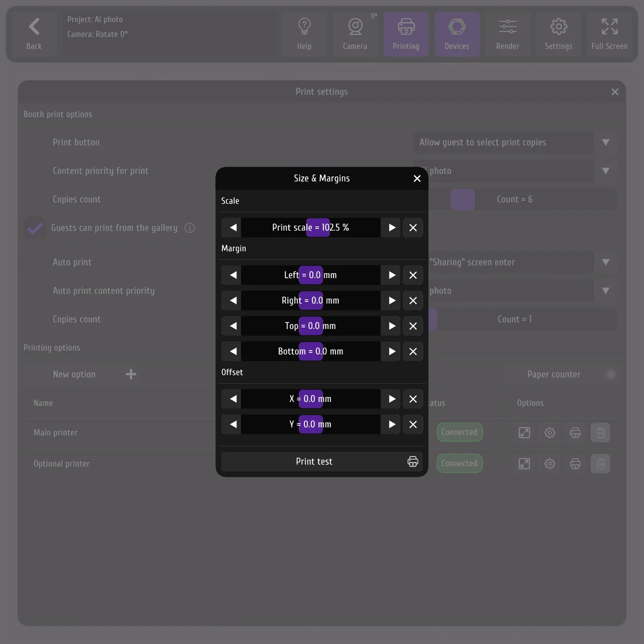Increase the Left margin with right arrow
Image resolution: width=644 pixels, height=644 pixels.
coord(391,275)
